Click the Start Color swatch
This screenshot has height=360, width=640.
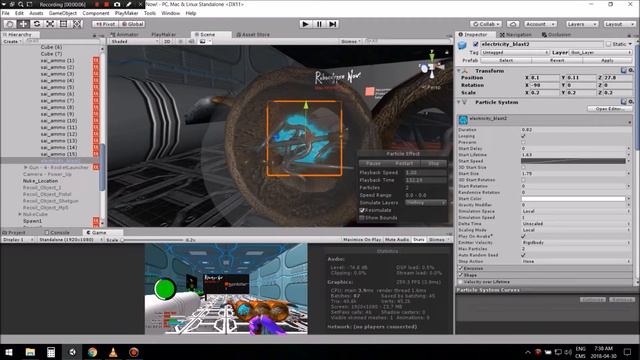point(573,199)
